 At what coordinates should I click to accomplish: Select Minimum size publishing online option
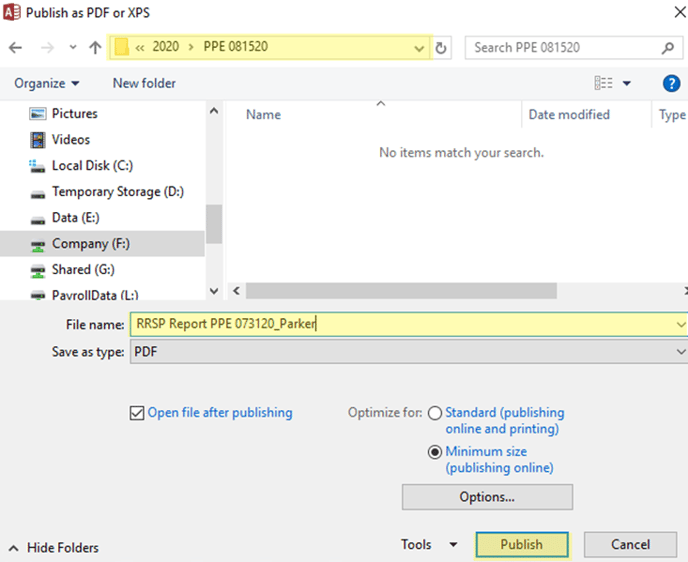pos(434,452)
